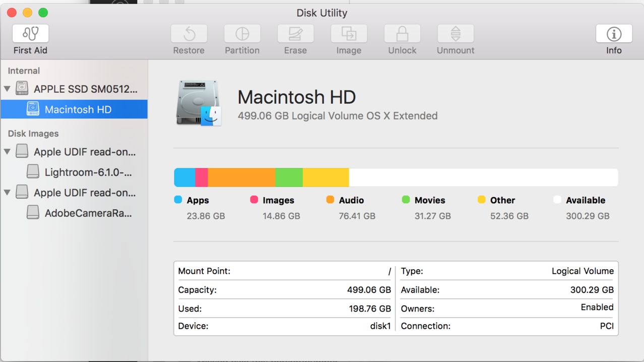Click the 14.86 GB Images value
The height and width of the screenshot is (362, 644).
281,216
